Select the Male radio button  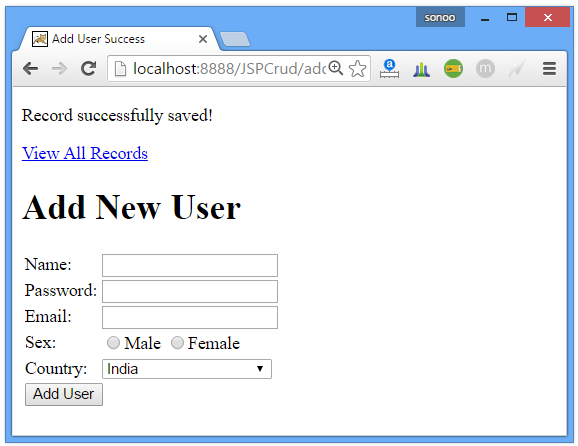pyautogui.click(x=113, y=343)
